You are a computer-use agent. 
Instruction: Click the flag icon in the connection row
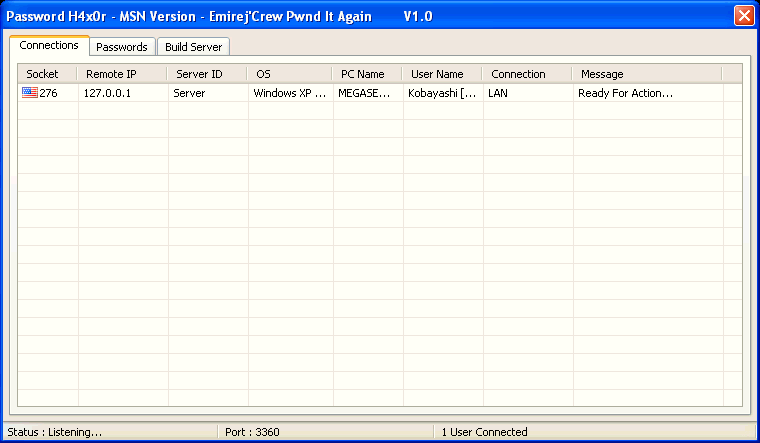point(29,93)
